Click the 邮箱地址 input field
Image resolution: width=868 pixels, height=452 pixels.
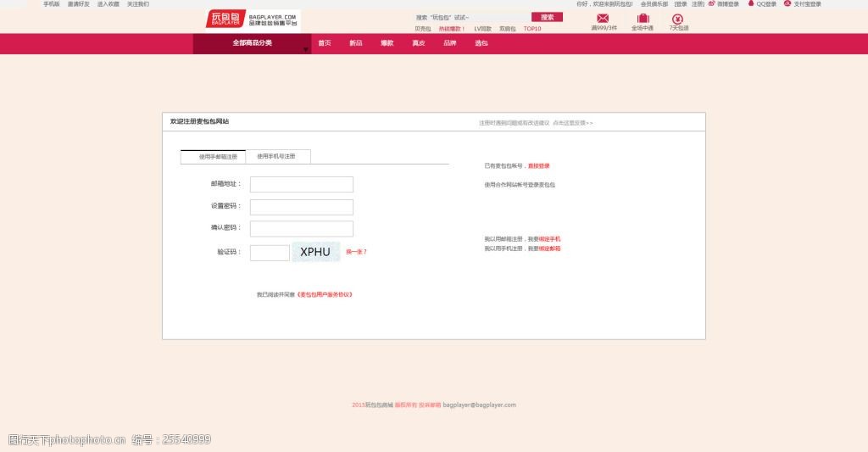302,184
